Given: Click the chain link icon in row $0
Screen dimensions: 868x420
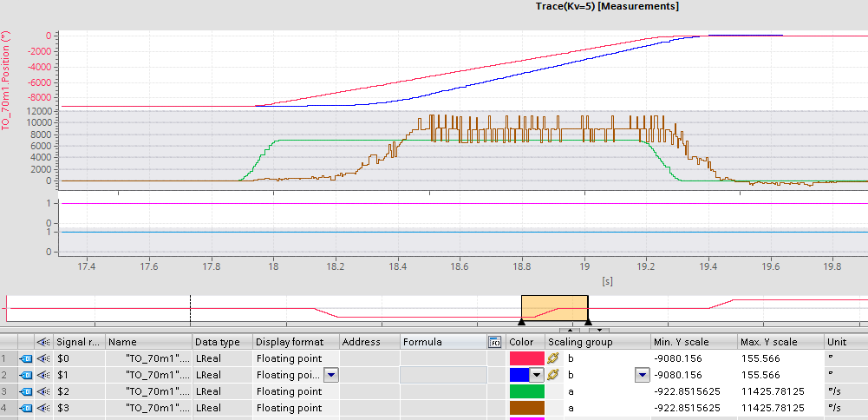Looking at the screenshot, I should click(552, 358).
